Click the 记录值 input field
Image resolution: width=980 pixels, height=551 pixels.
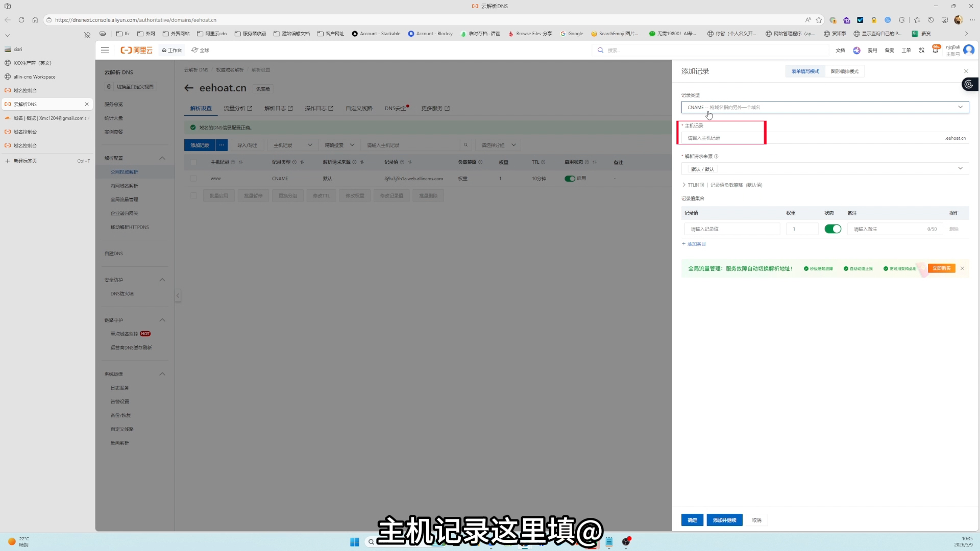click(x=732, y=229)
